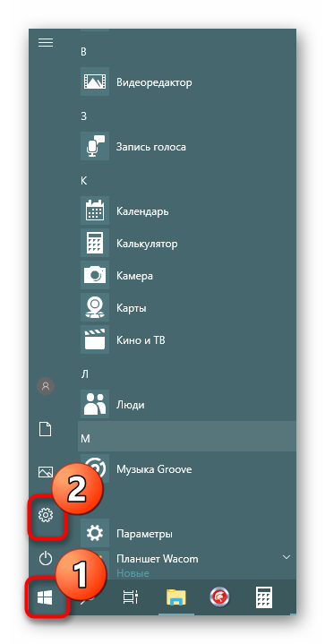This screenshot has width=325, height=644.
Task: Expand the Планшет Wacom folder chevron
Action: pos(287,558)
